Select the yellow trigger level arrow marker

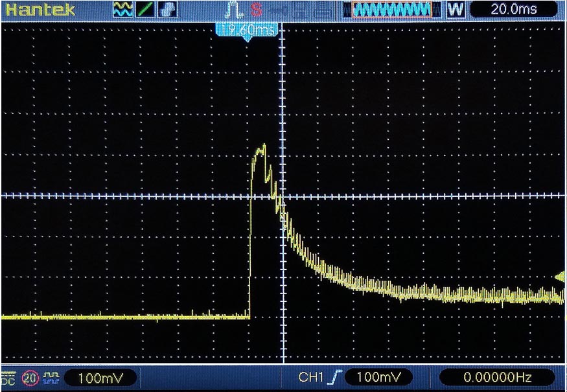pos(560,277)
